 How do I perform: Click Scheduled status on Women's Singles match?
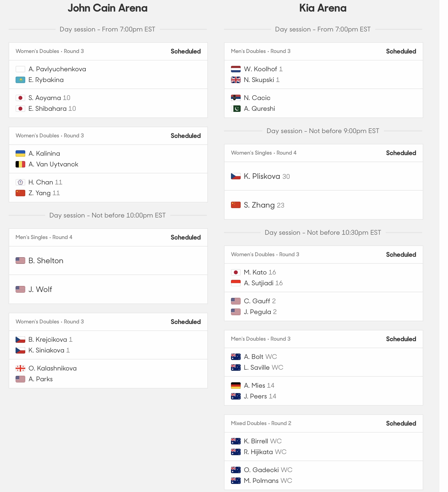(x=401, y=153)
